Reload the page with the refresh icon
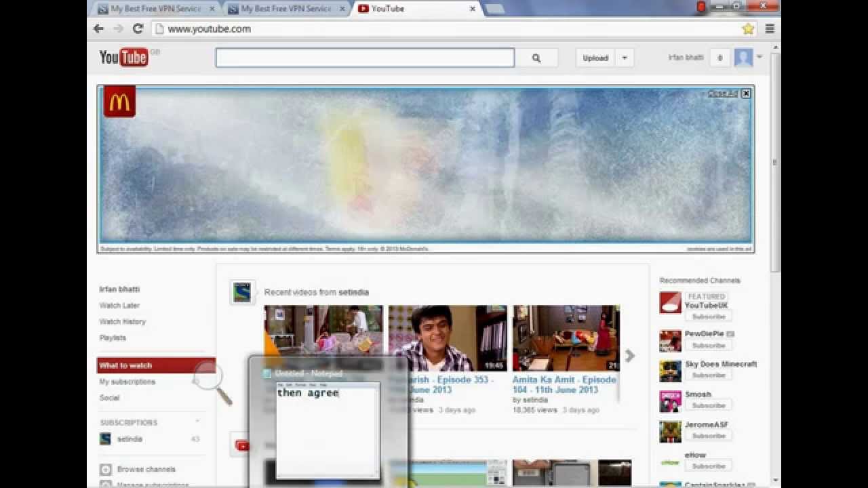This screenshot has height=488, width=868. (x=138, y=28)
